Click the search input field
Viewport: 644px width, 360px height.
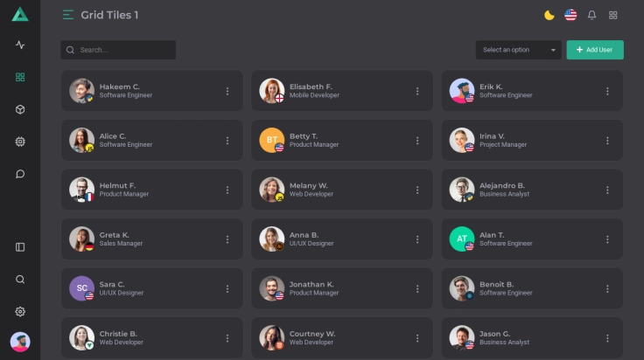pyautogui.click(x=122, y=50)
